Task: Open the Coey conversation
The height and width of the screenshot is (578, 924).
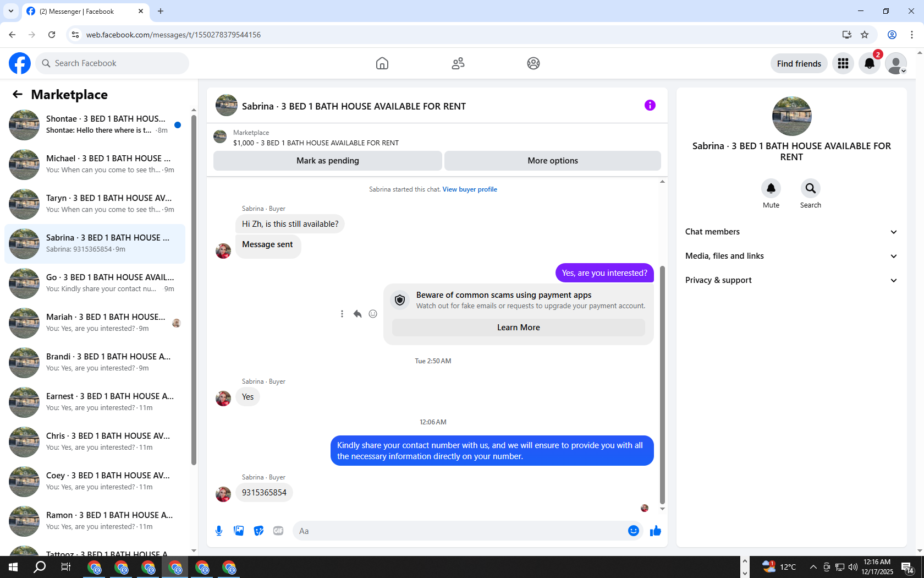Action: coord(95,481)
